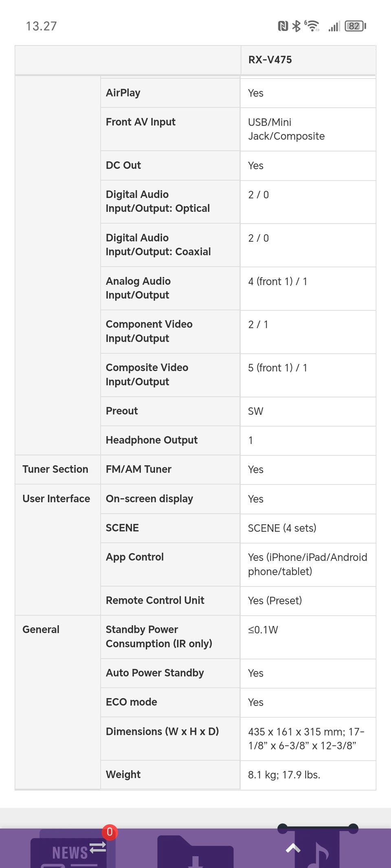Tap the battery level indicator

[x=355, y=26]
